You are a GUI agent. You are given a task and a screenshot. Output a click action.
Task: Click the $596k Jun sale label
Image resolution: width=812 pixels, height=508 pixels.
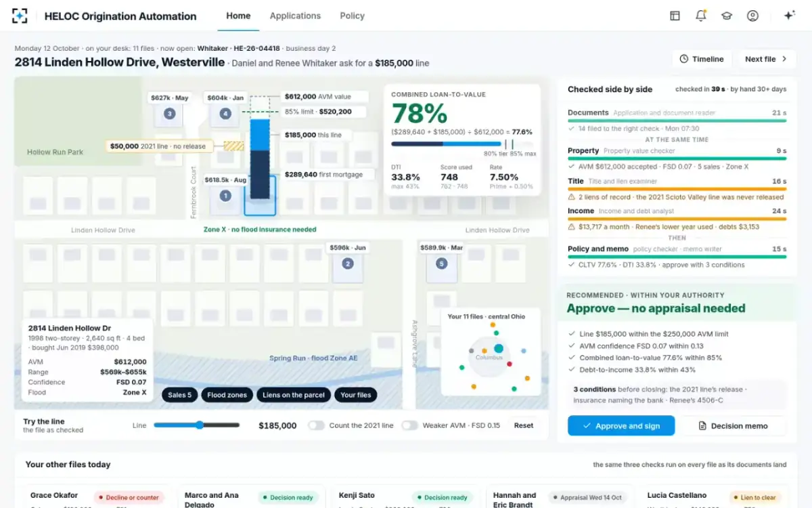click(348, 248)
